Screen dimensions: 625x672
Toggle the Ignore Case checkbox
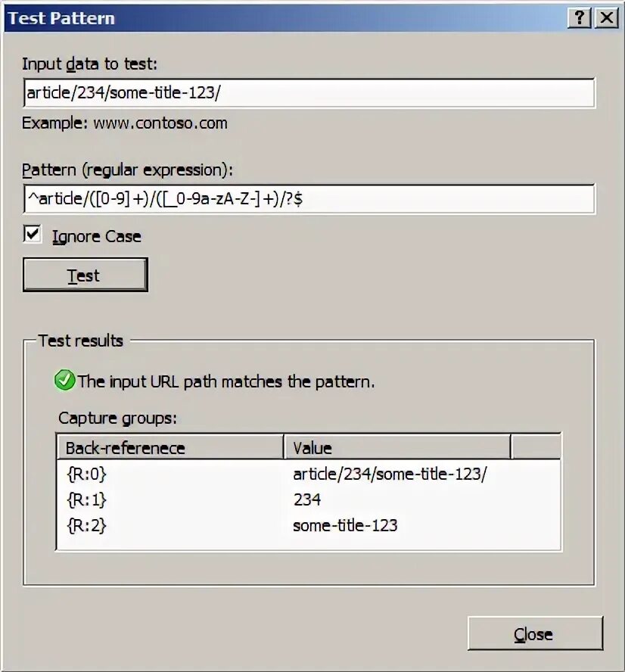tap(32, 235)
